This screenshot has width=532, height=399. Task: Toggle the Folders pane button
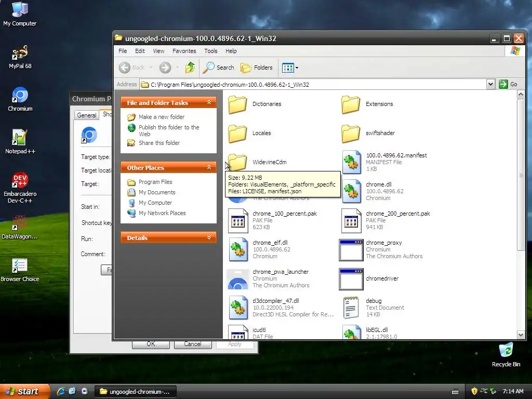point(257,68)
